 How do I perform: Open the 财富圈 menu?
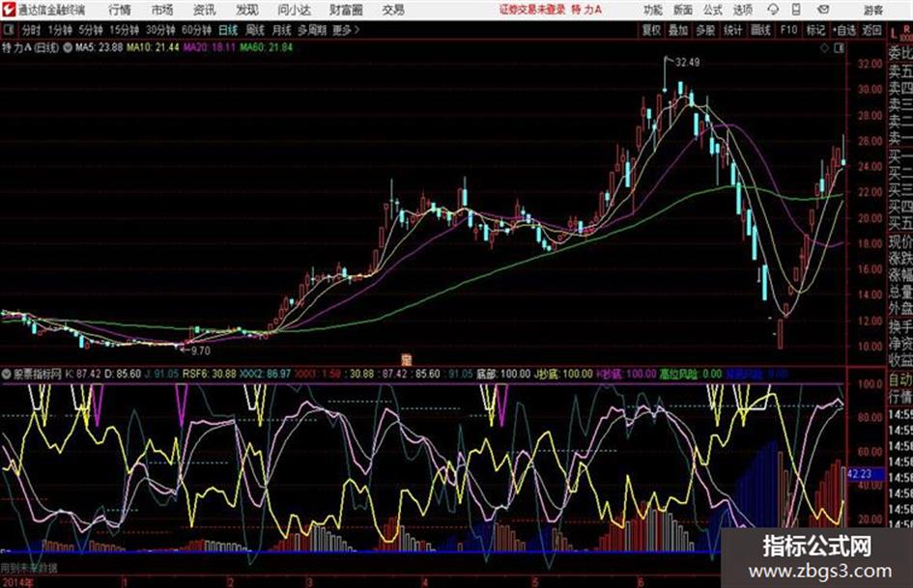[x=346, y=10]
